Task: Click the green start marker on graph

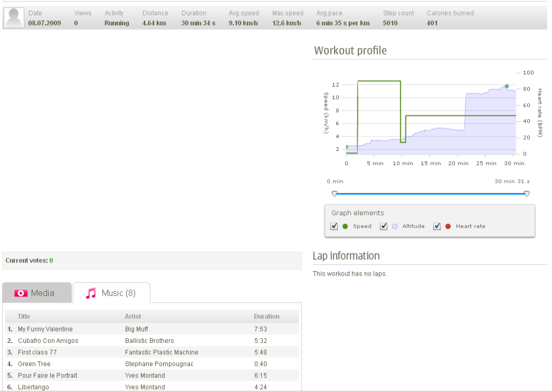Action: (x=346, y=147)
